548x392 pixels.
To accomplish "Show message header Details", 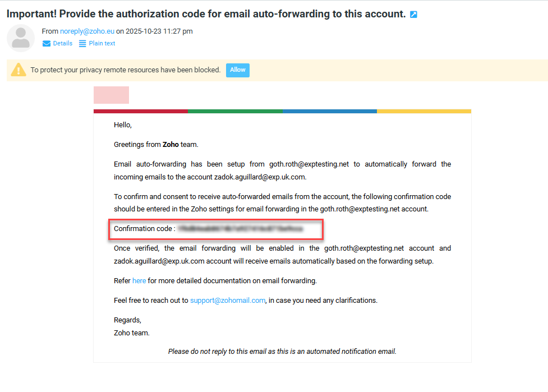I will 62,44.
